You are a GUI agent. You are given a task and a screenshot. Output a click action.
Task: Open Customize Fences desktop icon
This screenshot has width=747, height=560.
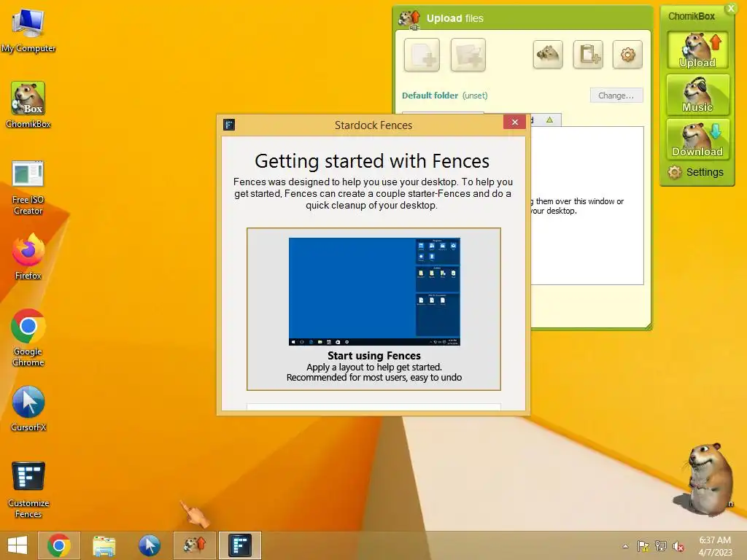click(28, 489)
